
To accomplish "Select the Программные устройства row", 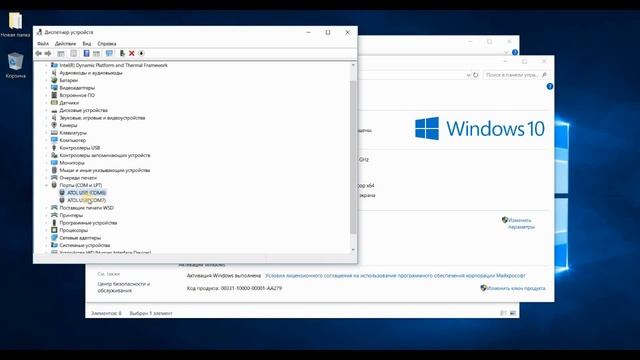I will click(x=88, y=223).
